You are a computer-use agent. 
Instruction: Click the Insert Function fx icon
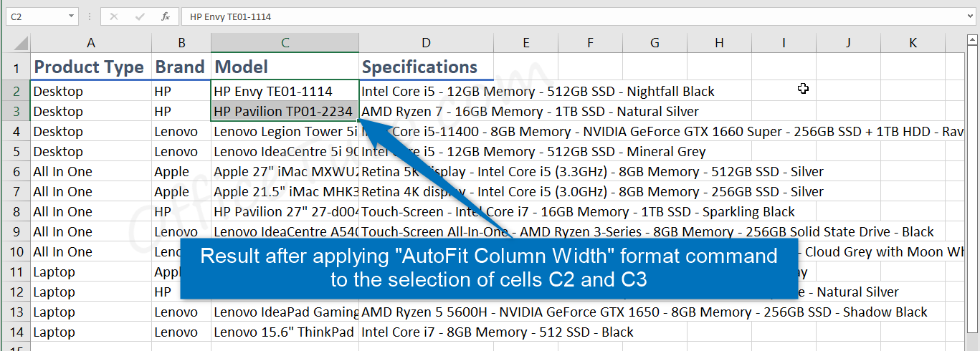point(166,16)
